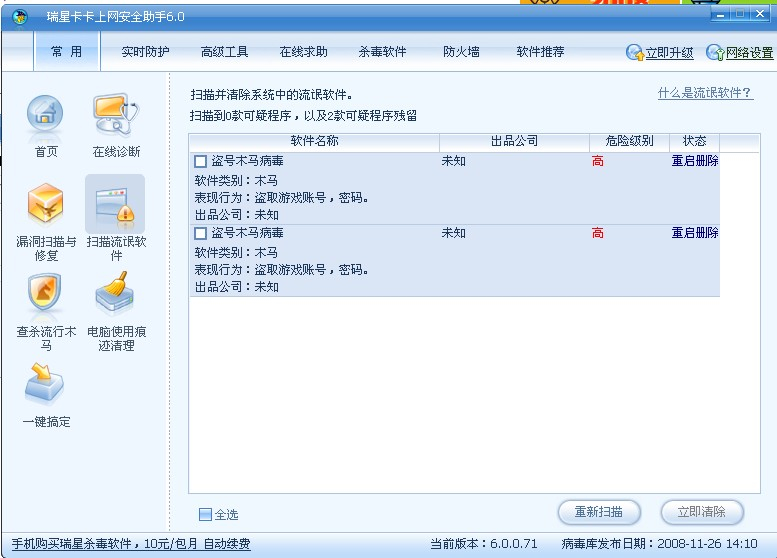Go to the 杀毒软件 tab

coord(382,52)
